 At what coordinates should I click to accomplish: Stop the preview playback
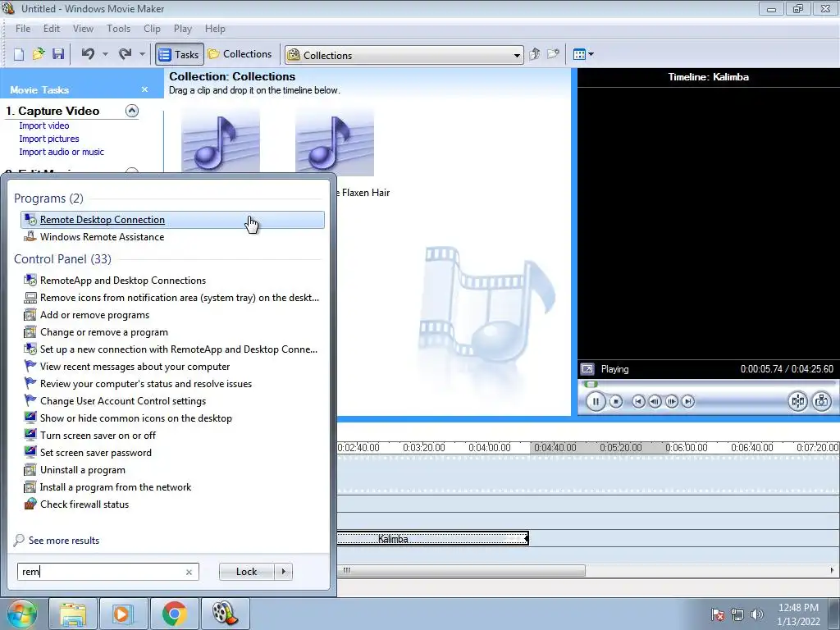[x=616, y=401]
